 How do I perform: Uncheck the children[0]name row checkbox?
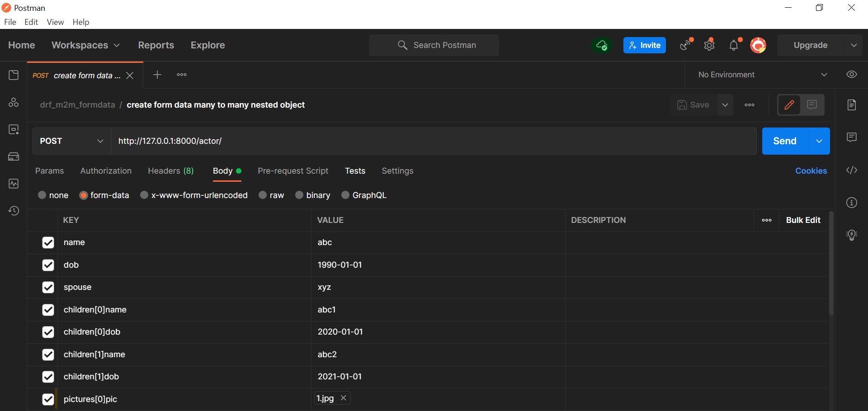(x=48, y=310)
